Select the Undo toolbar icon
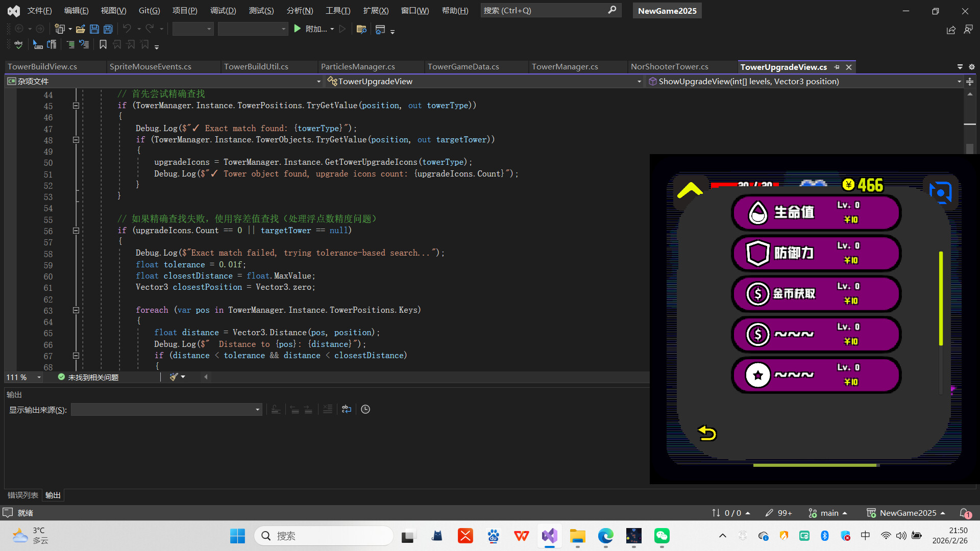The image size is (980, 551). click(x=128, y=29)
